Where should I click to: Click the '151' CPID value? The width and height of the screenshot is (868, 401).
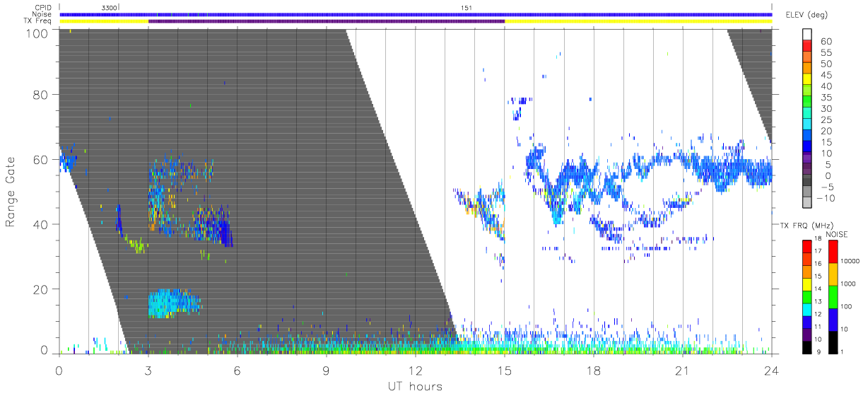tap(467, 8)
